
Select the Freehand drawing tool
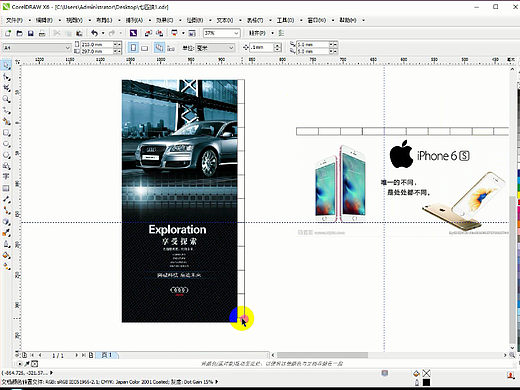click(6, 110)
